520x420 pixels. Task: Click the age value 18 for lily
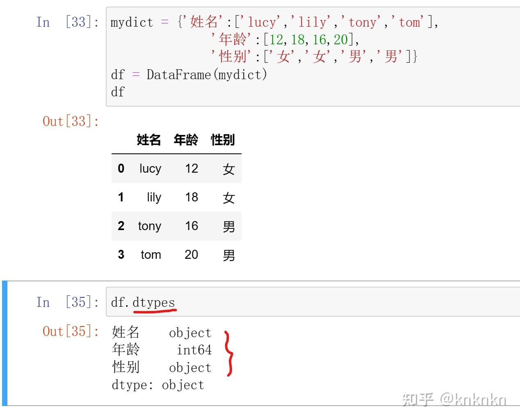pos(191,197)
